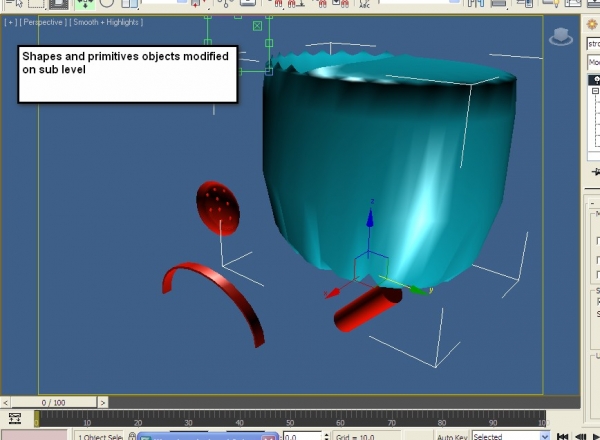Toggle the Window/Crossing selection button
This screenshot has height=440, width=600.
(x=59, y=3)
